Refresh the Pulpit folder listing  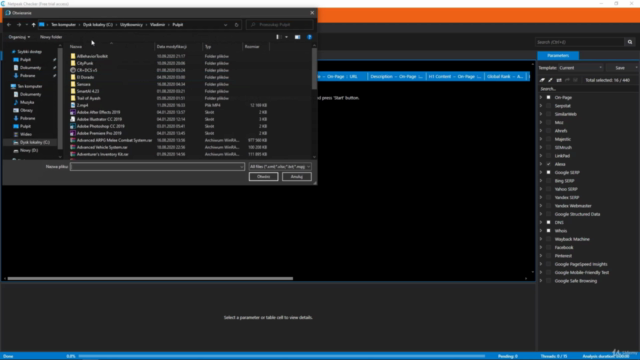tap(236, 25)
